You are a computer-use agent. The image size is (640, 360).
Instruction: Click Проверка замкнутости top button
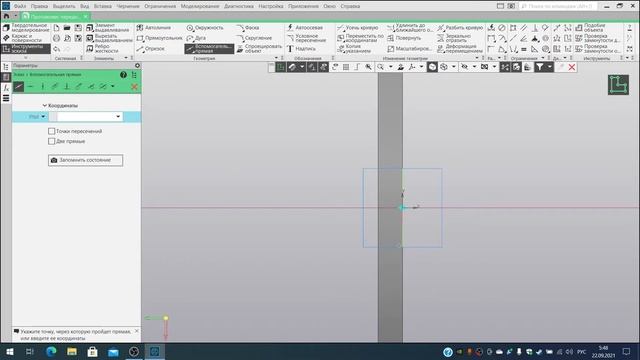[x=599, y=38]
